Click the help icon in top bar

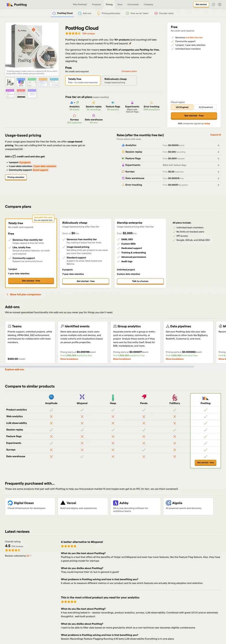point(213,5)
